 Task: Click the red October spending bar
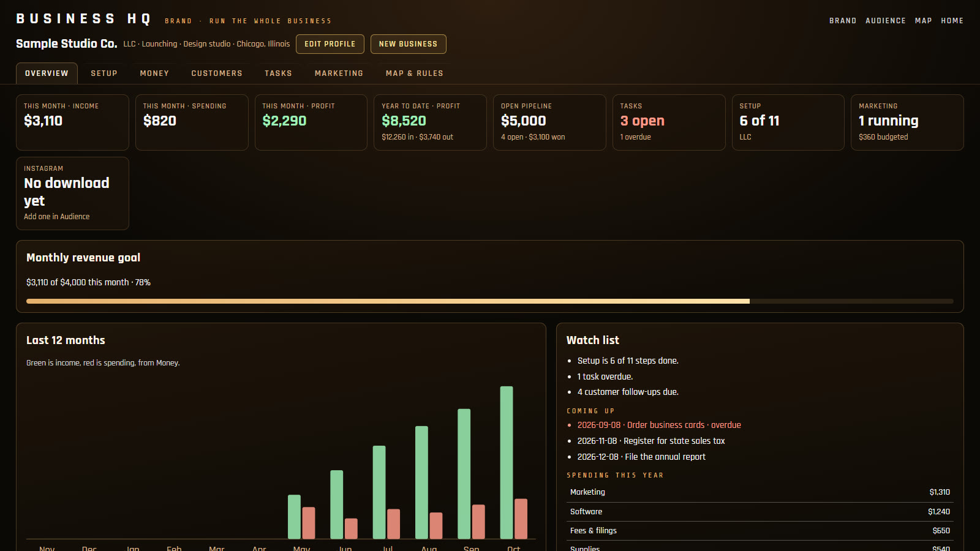[521, 519]
